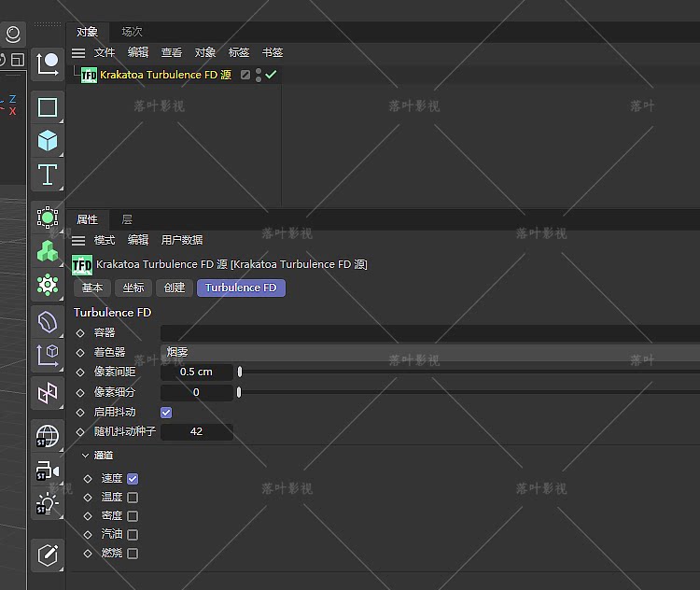
Task: Open the 标签 menu
Action: coord(239,52)
